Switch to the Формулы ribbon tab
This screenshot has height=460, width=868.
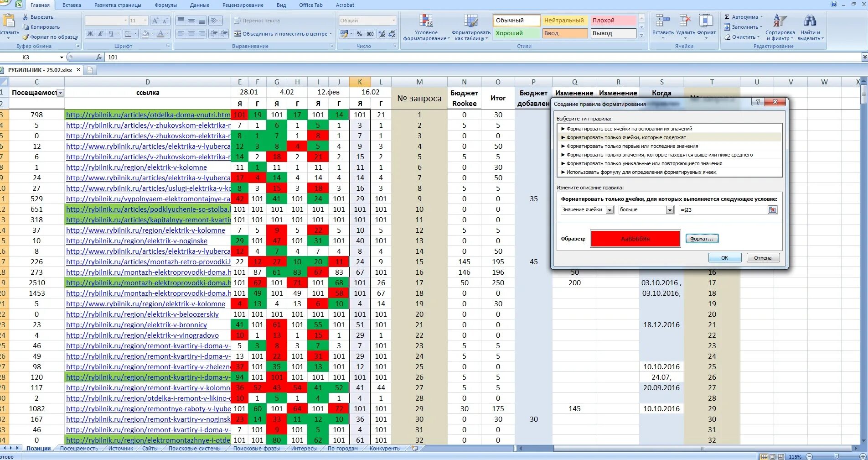pyautogui.click(x=165, y=5)
